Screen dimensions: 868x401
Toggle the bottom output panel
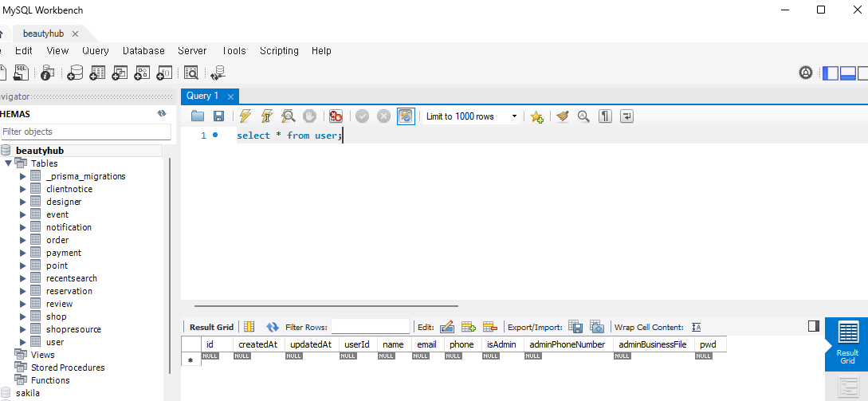848,73
